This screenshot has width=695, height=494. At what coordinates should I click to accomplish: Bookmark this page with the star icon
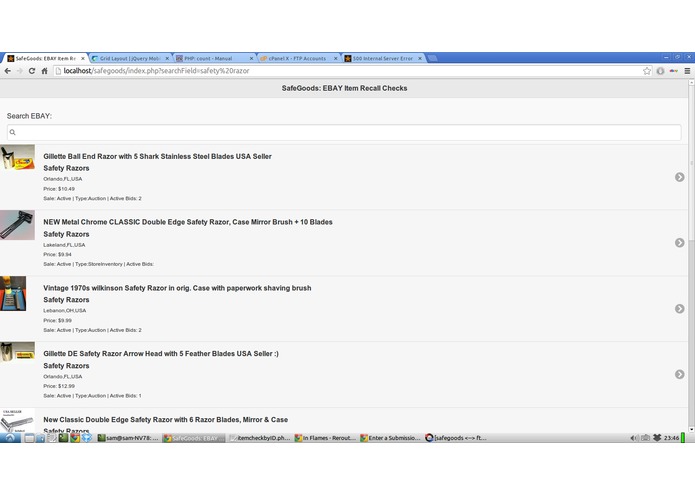647,71
